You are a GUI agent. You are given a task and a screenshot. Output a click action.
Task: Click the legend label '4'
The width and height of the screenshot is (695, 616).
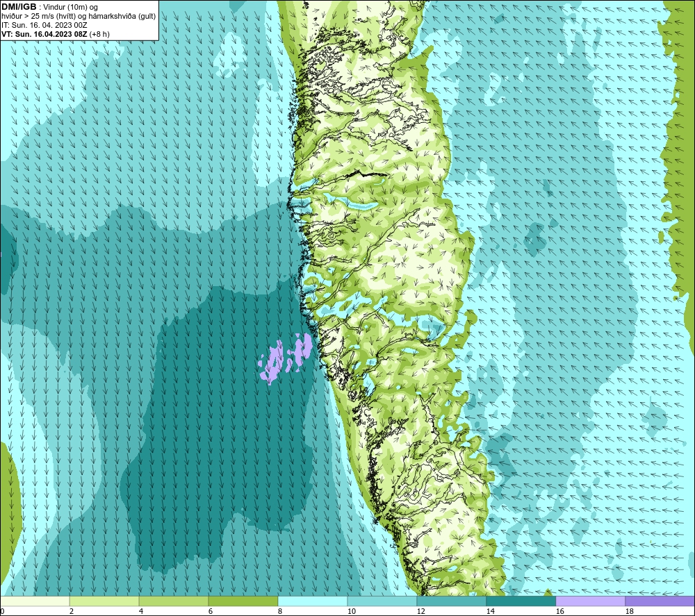141,611
